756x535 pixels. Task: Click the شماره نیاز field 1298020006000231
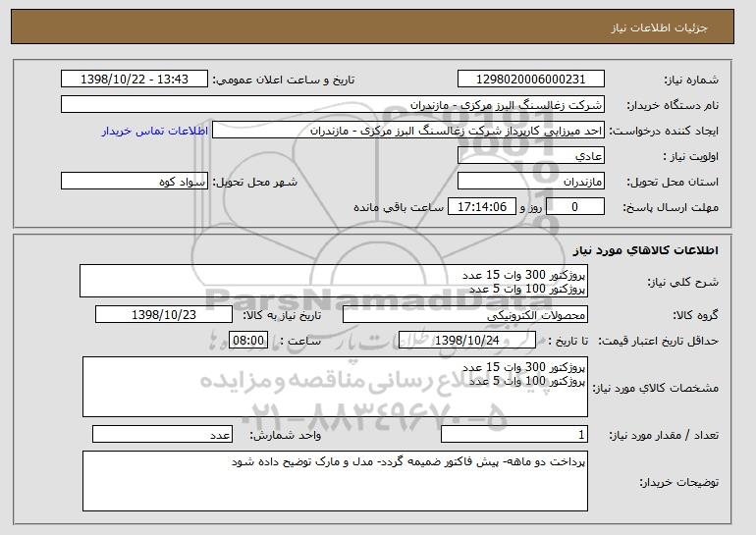coord(531,80)
